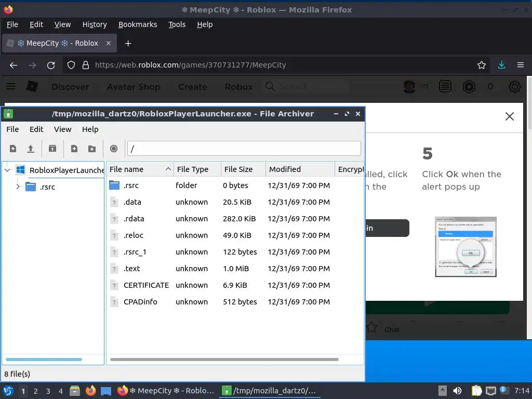Select the MeepCity - Roblox tab
The image size is (532, 399).
[x=59, y=43]
